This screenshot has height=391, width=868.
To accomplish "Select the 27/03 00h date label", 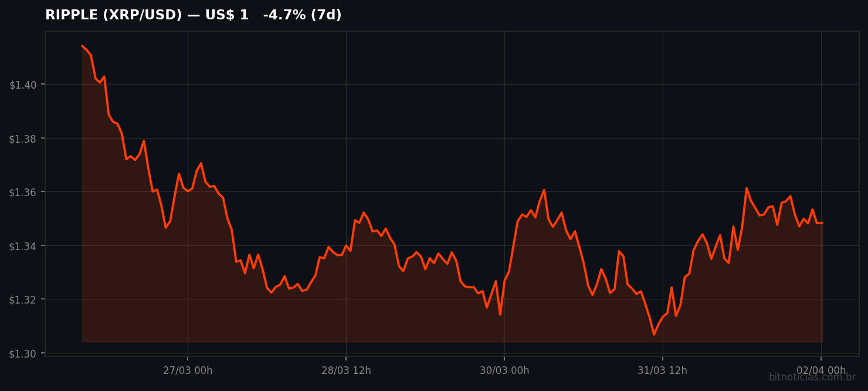I will pos(188,371).
